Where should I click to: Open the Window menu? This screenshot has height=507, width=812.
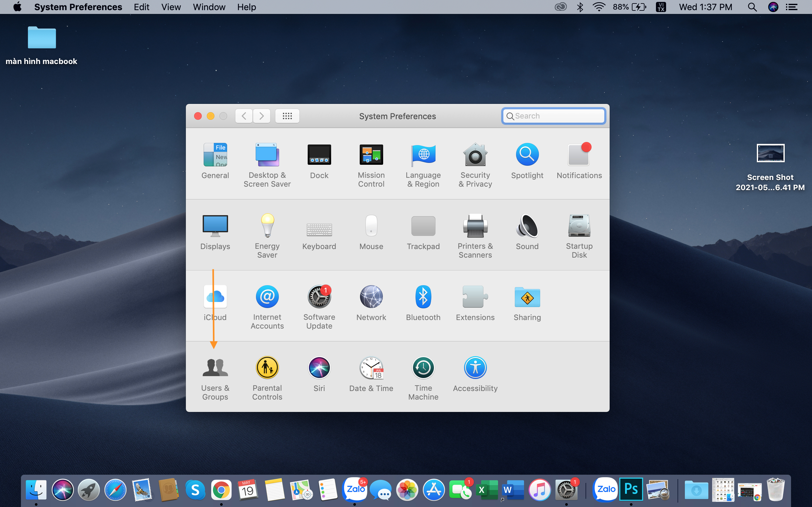(209, 7)
